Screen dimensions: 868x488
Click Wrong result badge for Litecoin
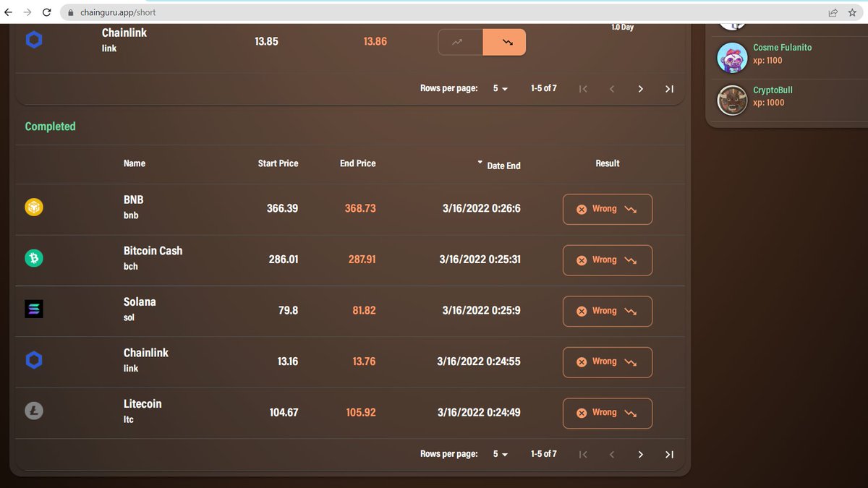coord(608,413)
